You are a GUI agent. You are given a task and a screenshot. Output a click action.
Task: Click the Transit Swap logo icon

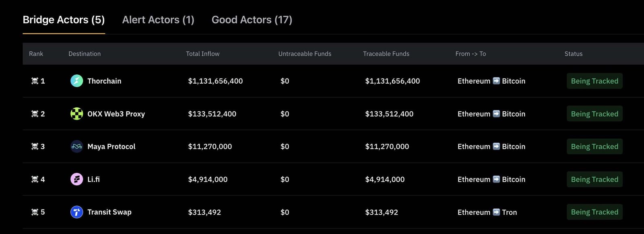click(x=76, y=212)
